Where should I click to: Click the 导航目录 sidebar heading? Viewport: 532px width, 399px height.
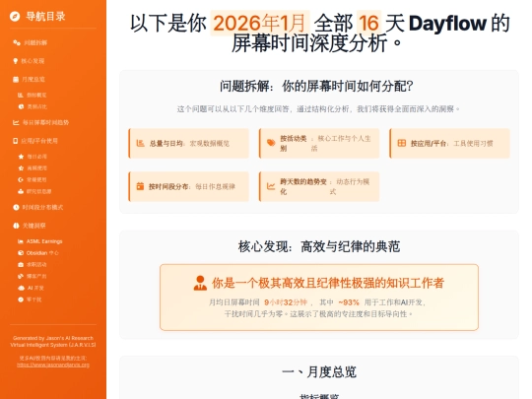click(45, 16)
